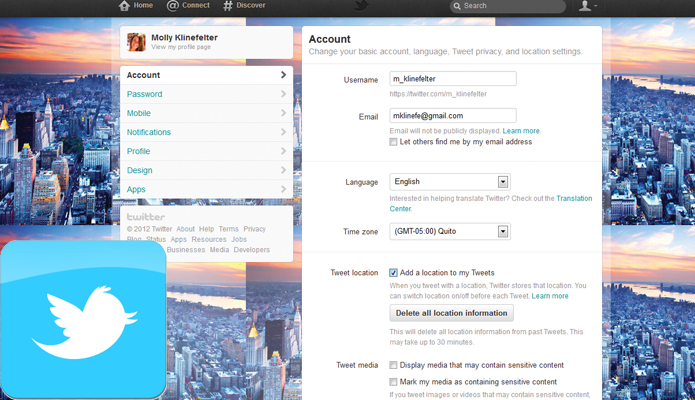Viewport: 695px width, 400px height.
Task: Open the Translation Center link
Action: point(574,198)
